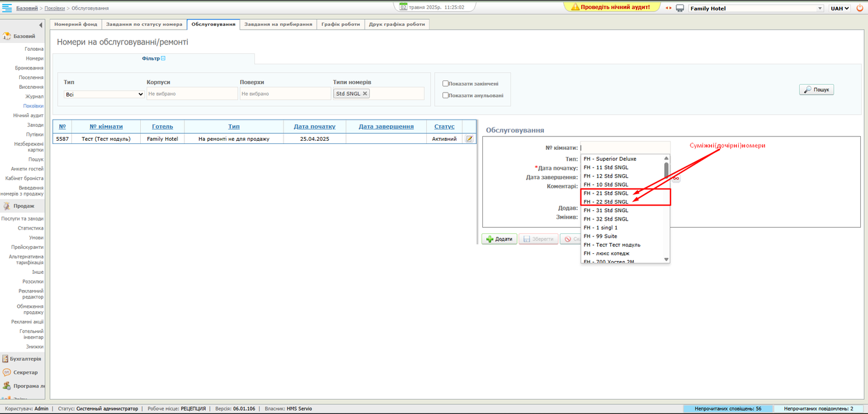
Task: Click the red double-arrow icon in the header
Action: click(x=668, y=8)
